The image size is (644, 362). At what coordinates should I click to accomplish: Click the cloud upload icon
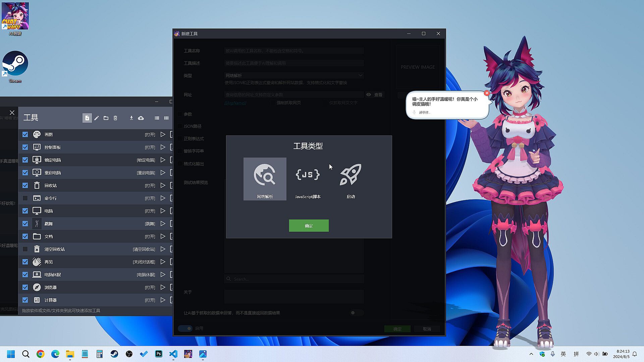(141, 118)
